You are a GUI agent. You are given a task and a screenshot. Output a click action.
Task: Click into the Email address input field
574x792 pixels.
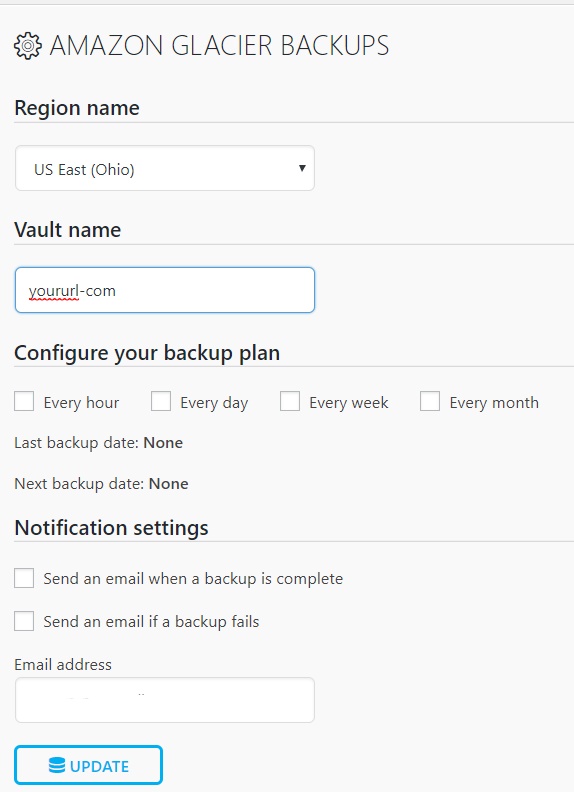coord(165,700)
